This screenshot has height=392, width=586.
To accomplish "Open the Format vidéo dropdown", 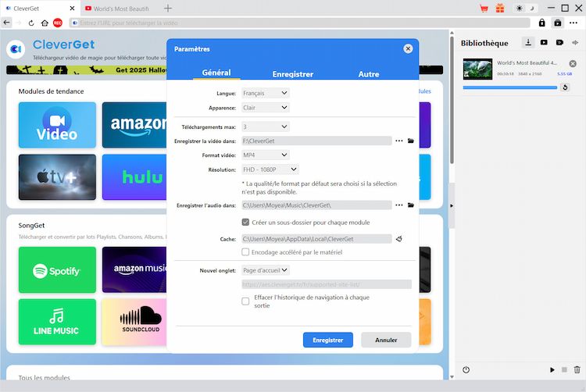I will [x=265, y=155].
